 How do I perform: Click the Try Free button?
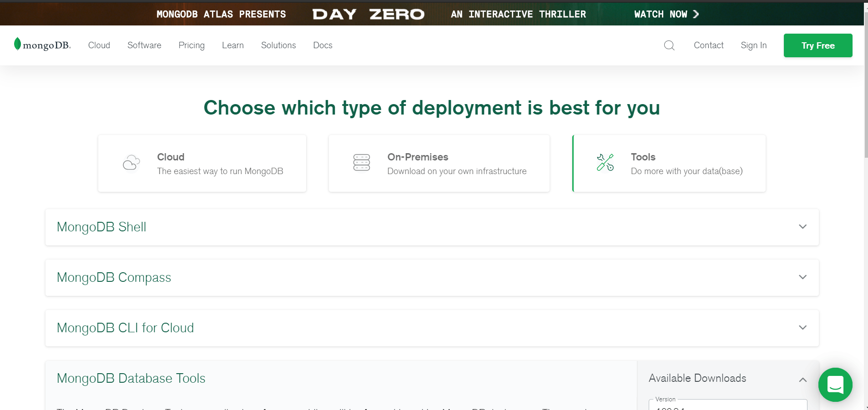click(x=818, y=45)
